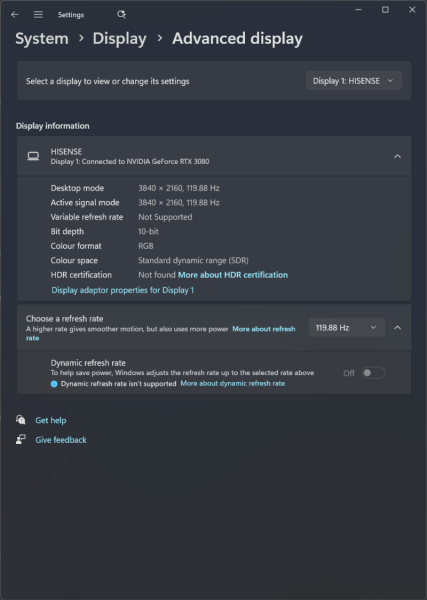427x600 pixels.
Task: Toggle the Dynamic refresh rate switch
Action: 373,373
